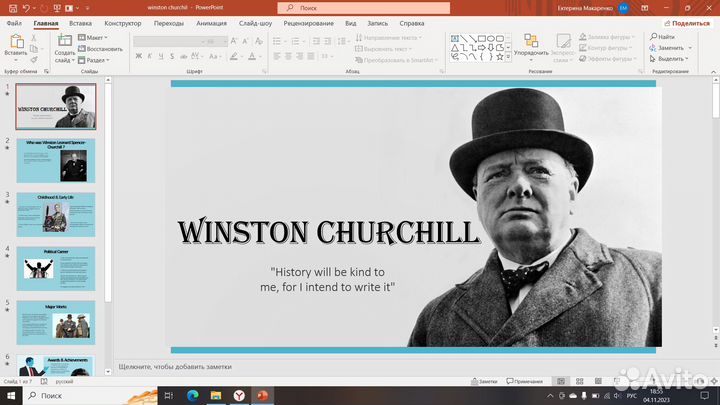Switch to slide sorter view icon

tap(578, 382)
